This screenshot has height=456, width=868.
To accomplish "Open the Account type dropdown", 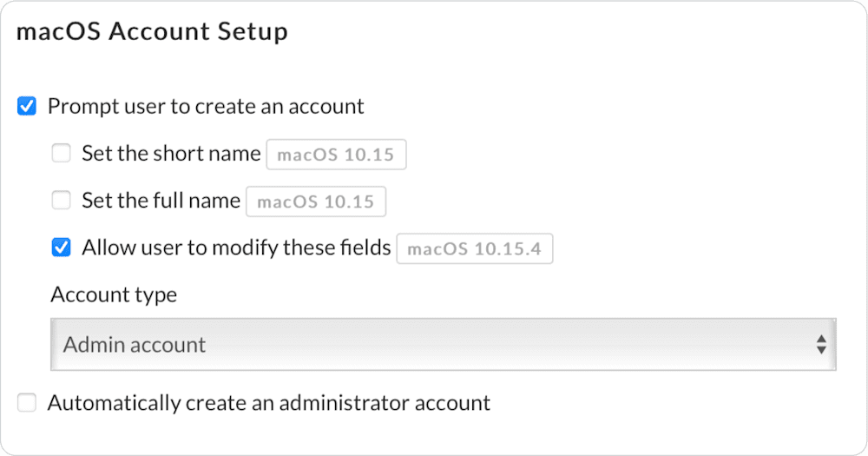I will pos(443,345).
